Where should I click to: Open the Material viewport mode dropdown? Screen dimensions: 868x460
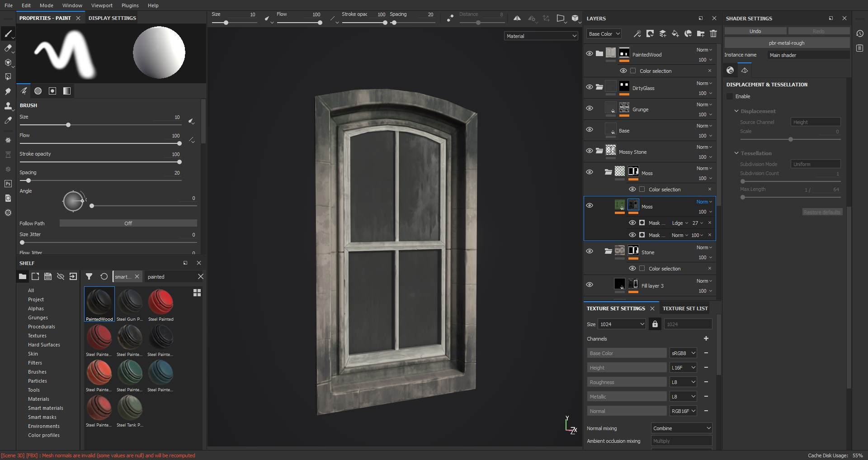pyautogui.click(x=541, y=36)
